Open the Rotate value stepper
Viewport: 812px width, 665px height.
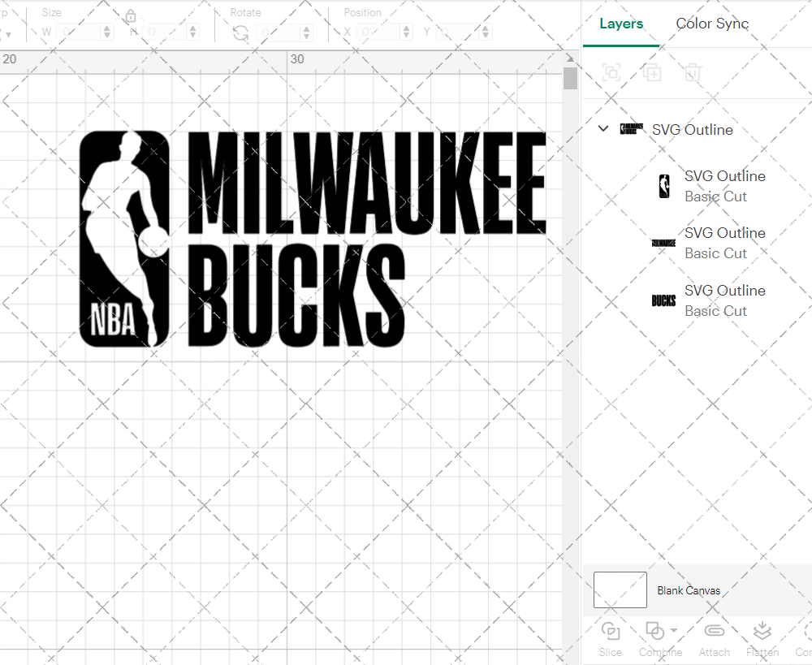[x=305, y=32]
